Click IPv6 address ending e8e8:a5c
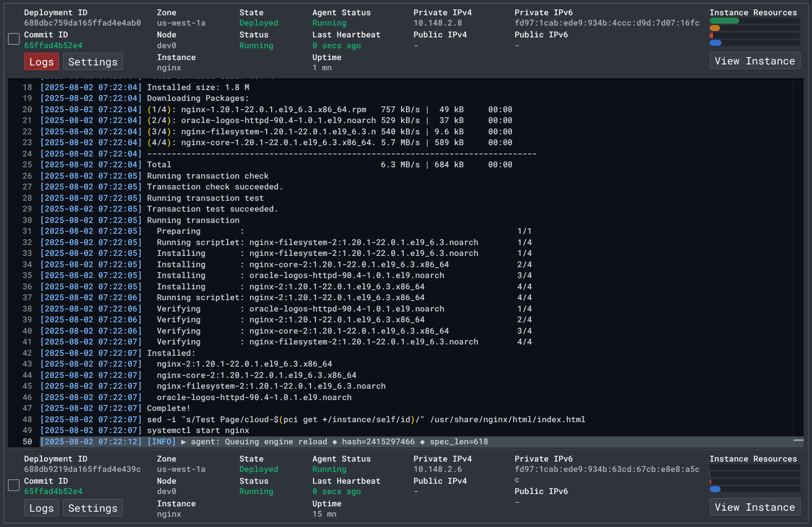The width and height of the screenshot is (812, 527). (x=607, y=474)
